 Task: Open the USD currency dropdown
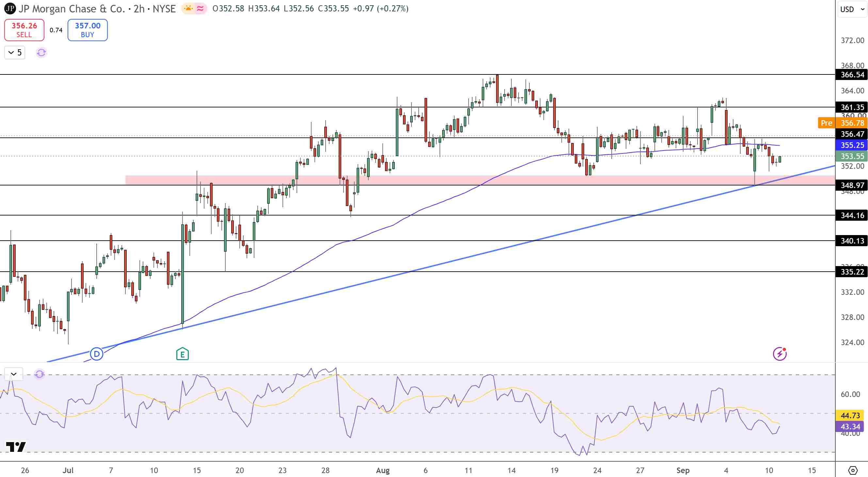853,9
